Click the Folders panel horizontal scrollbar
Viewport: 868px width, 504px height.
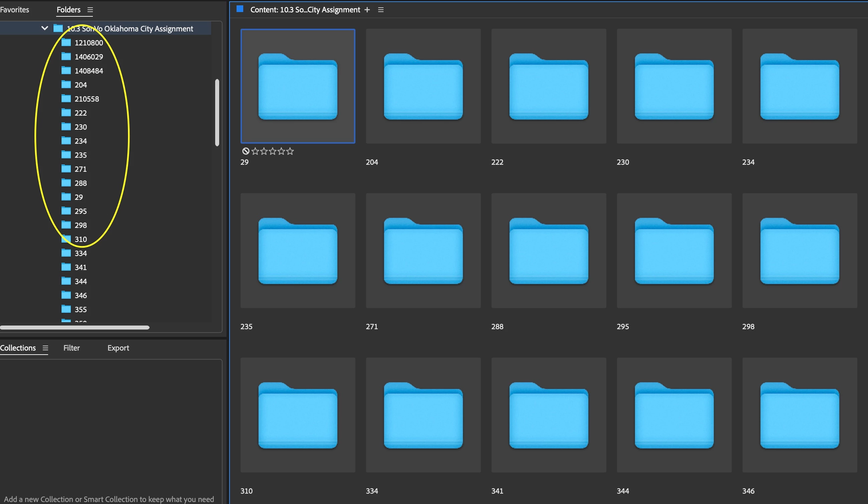(75, 328)
